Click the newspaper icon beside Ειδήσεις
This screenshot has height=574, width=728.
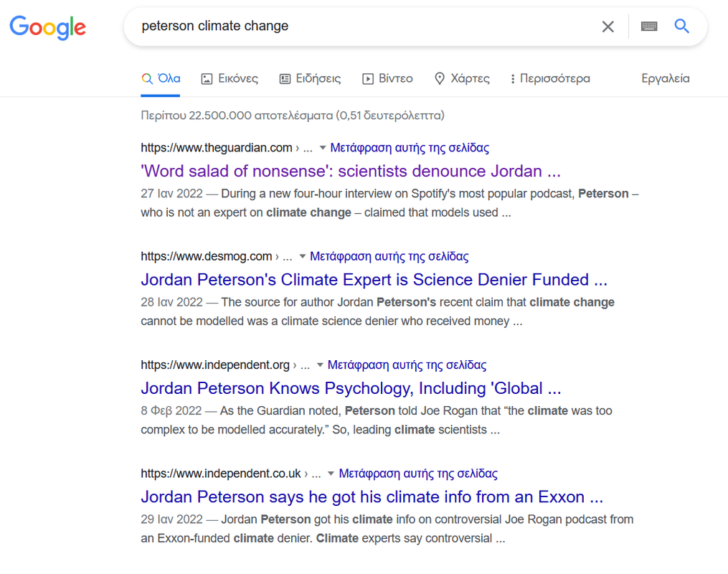point(285,79)
